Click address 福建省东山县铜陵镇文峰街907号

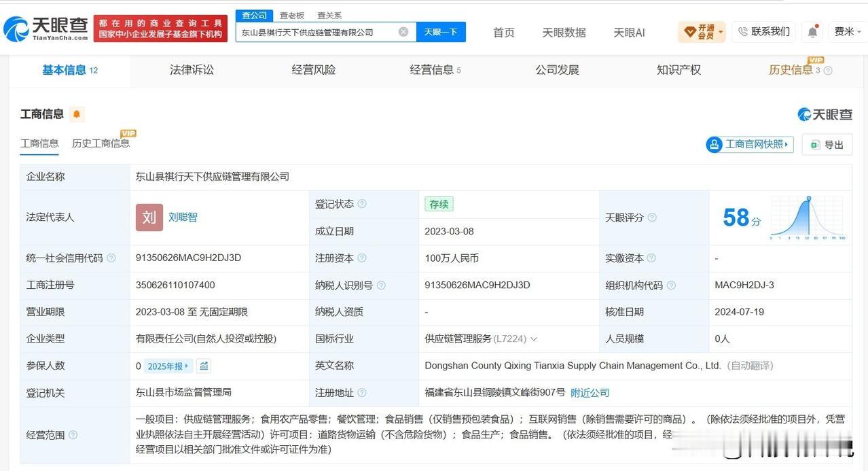tap(494, 393)
